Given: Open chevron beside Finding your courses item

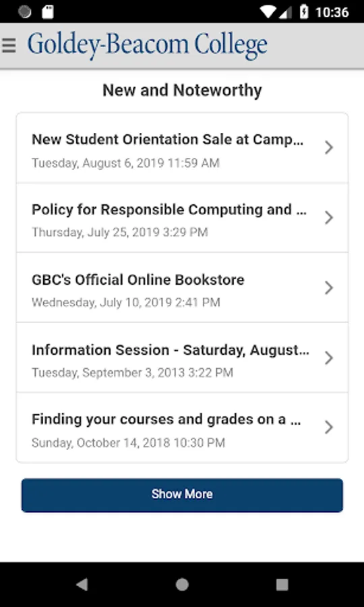Looking at the screenshot, I should click(x=328, y=428).
